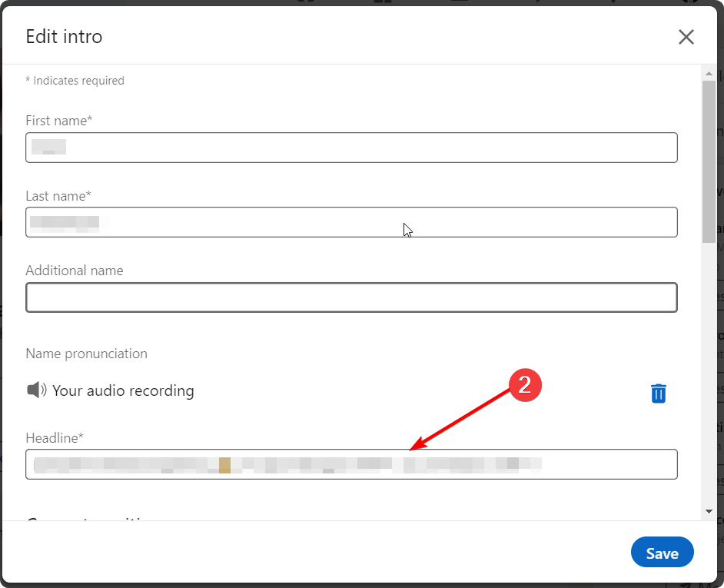Viewport: 724px width, 588px height.
Task: Click the 'First name*' label
Action: pyautogui.click(x=59, y=121)
